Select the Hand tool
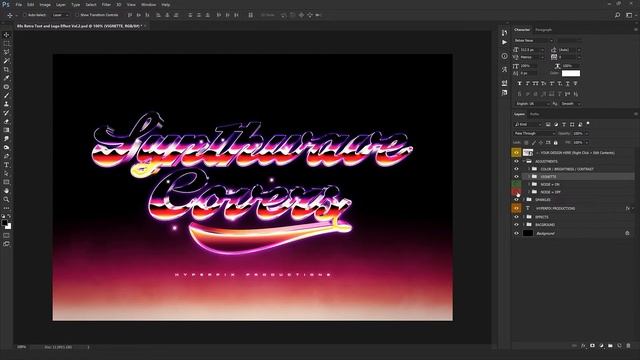 click(x=7, y=191)
